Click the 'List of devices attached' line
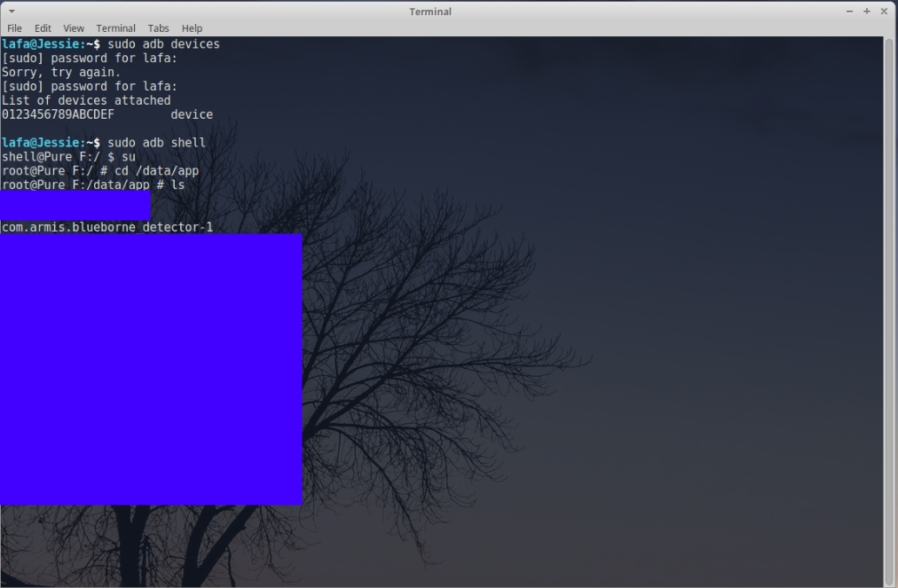The width and height of the screenshot is (898, 588). (86, 100)
